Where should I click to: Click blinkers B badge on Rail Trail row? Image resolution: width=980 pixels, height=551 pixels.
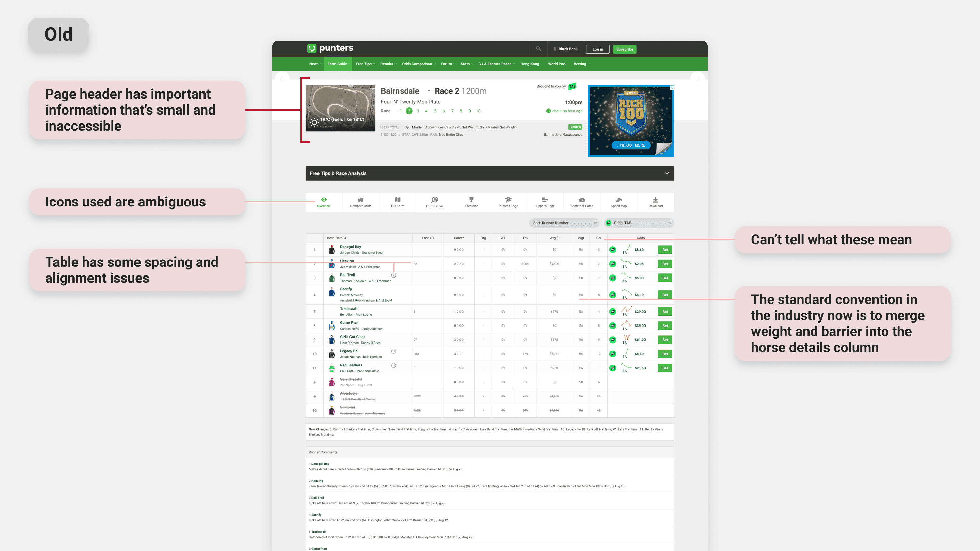(393, 275)
